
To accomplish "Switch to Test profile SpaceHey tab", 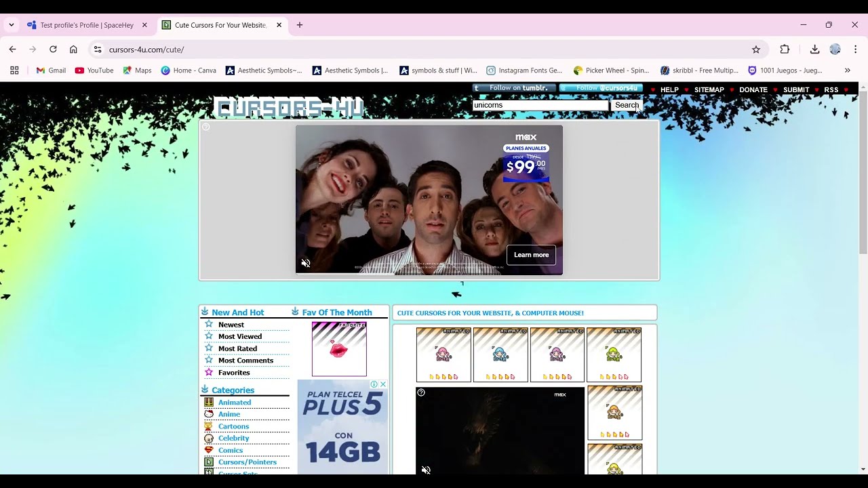I will [x=87, y=25].
